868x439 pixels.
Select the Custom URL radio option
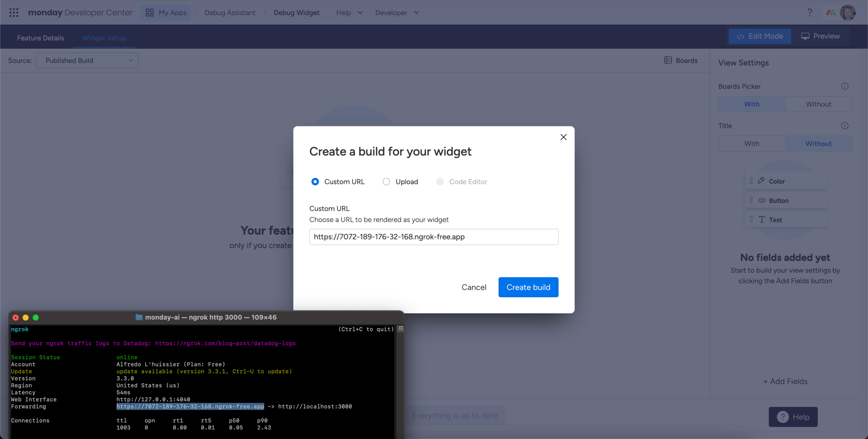(x=315, y=182)
